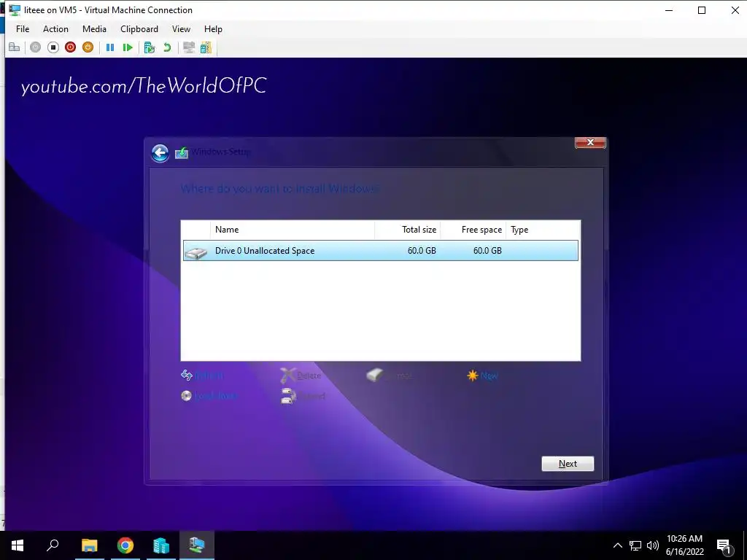Click the Name column header
The height and width of the screenshot is (560, 747).
coord(292,230)
